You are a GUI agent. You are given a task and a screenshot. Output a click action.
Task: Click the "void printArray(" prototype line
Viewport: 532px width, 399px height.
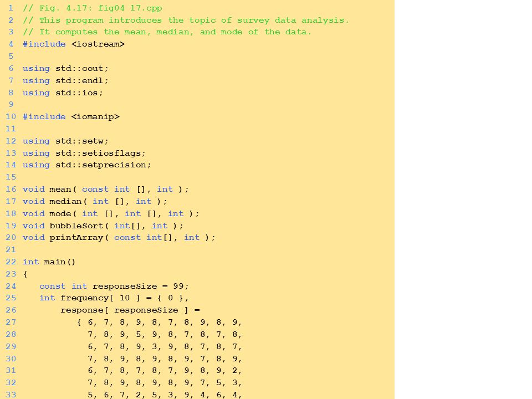(119, 238)
